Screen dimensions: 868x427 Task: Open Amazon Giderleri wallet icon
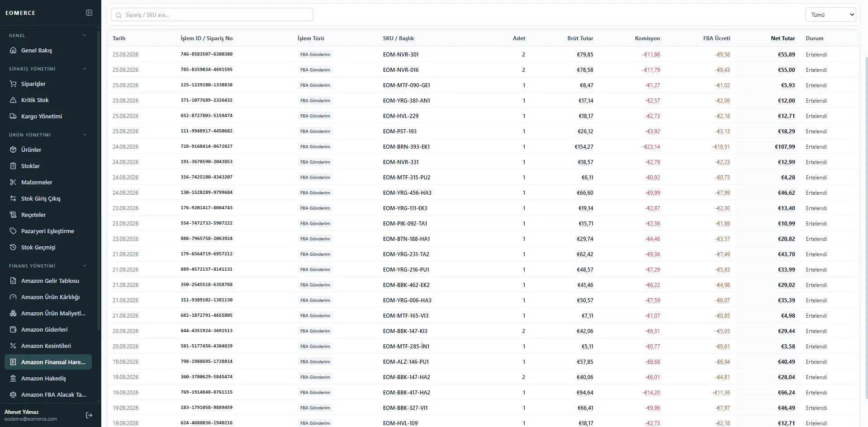click(x=13, y=329)
